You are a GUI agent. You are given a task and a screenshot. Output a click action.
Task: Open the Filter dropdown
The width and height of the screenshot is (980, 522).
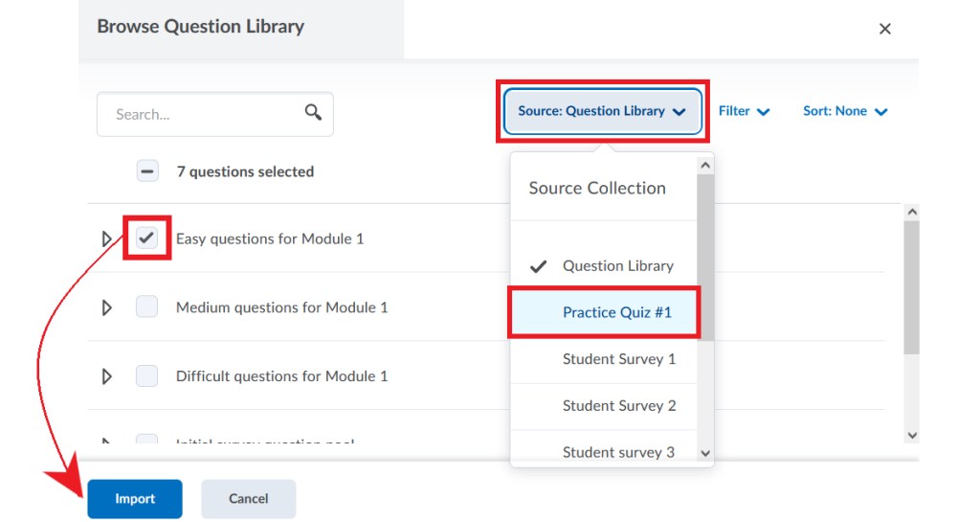[x=744, y=111]
